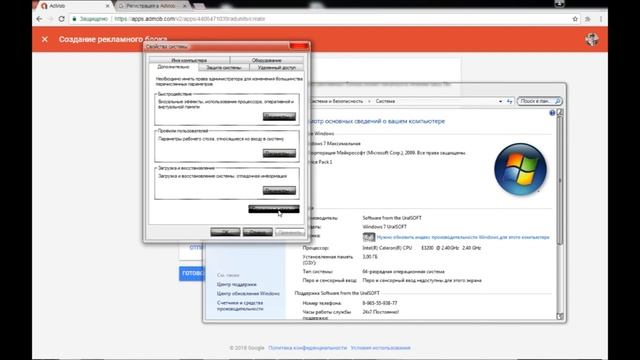
Task: Click the magnifier icon in the search box
Action: point(558,101)
